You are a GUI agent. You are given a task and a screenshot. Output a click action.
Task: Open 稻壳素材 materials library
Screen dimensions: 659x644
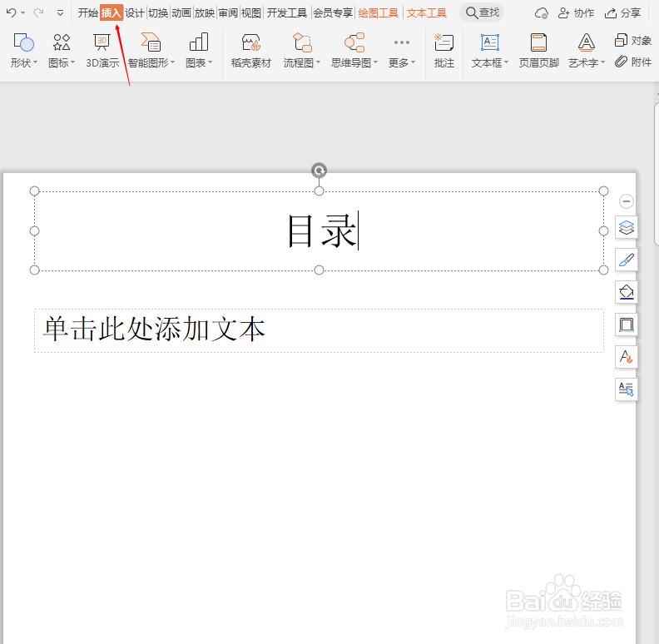[x=251, y=51]
